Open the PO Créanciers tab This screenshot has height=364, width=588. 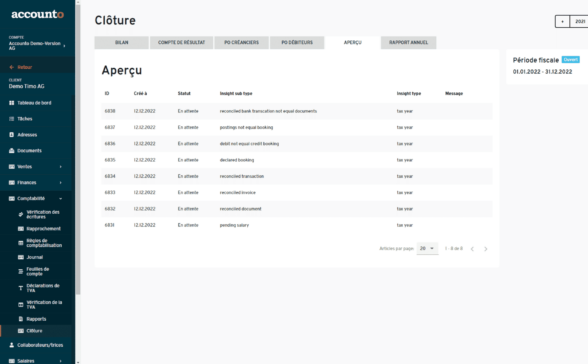coord(242,42)
